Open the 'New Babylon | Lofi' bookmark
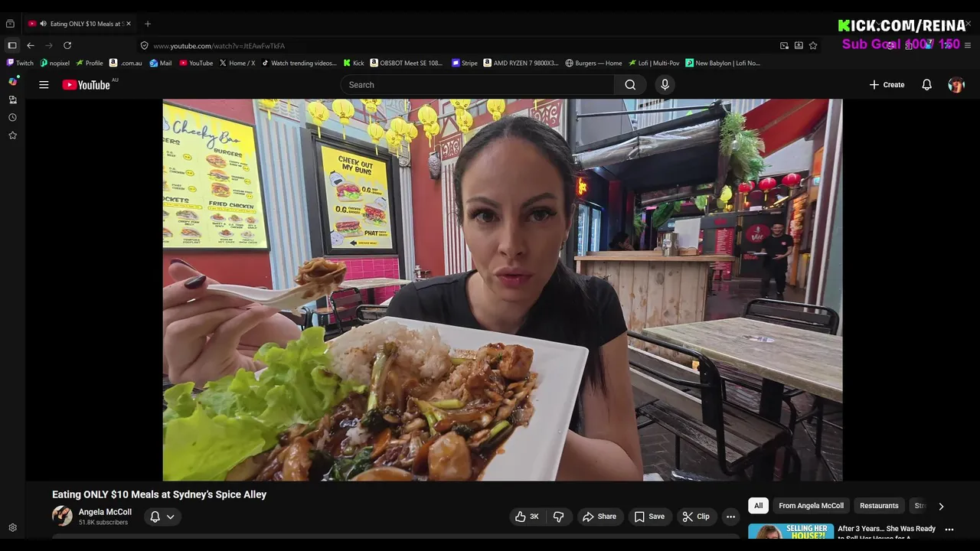The width and height of the screenshot is (980, 551). point(724,63)
